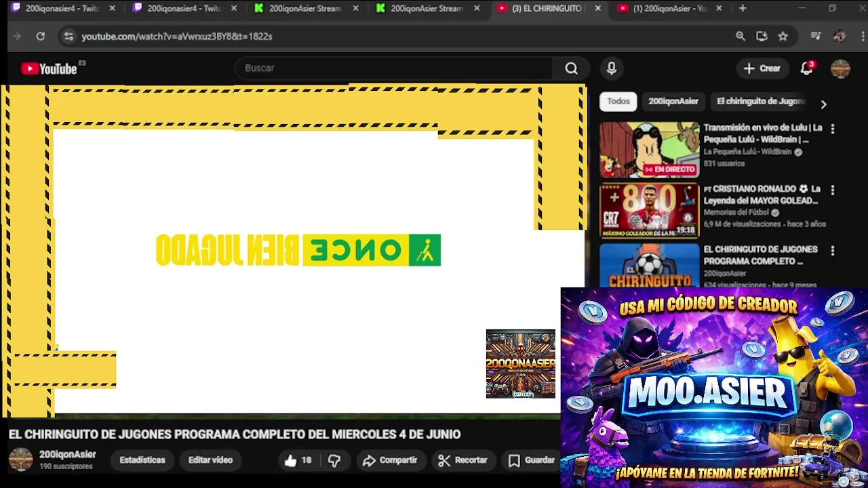Screen dimensions: 868x488
Task: Click Editar vídeo button
Action: coord(210,460)
